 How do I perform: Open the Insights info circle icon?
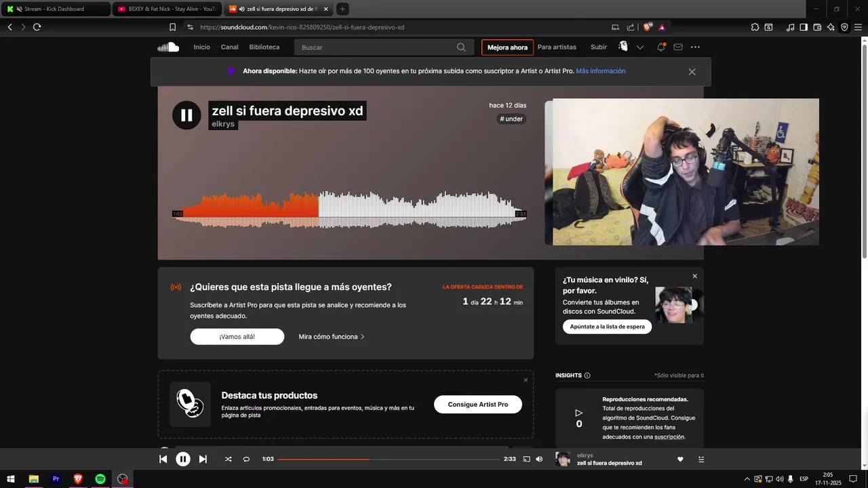(587, 375)
